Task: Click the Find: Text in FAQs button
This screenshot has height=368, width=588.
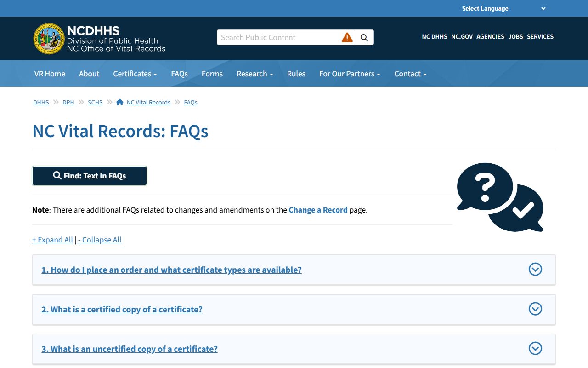Action: (90, 176)
